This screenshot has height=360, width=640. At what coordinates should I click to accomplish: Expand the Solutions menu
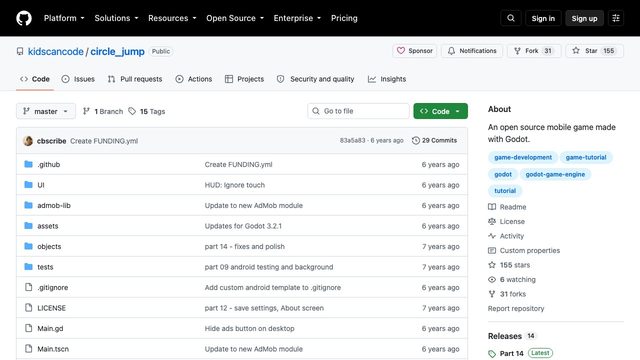pyautogui.click(x=116, y=18)
